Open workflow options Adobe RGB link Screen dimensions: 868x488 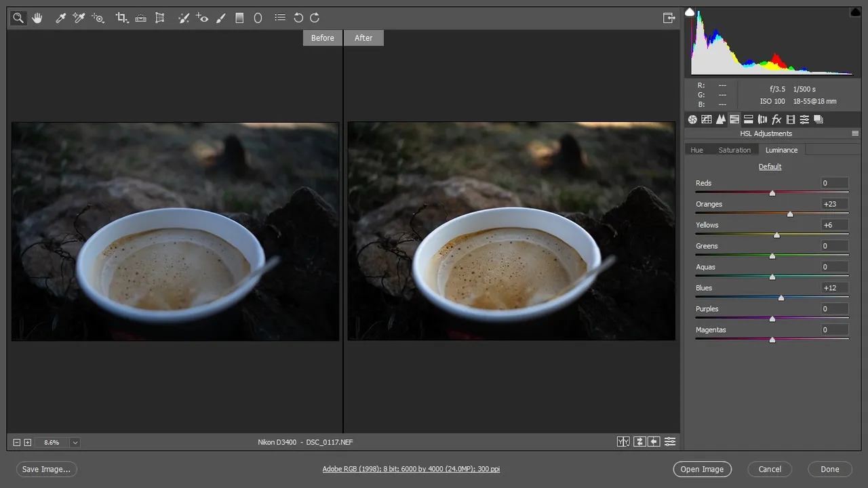pyautogui.click(x=411, y=469)
